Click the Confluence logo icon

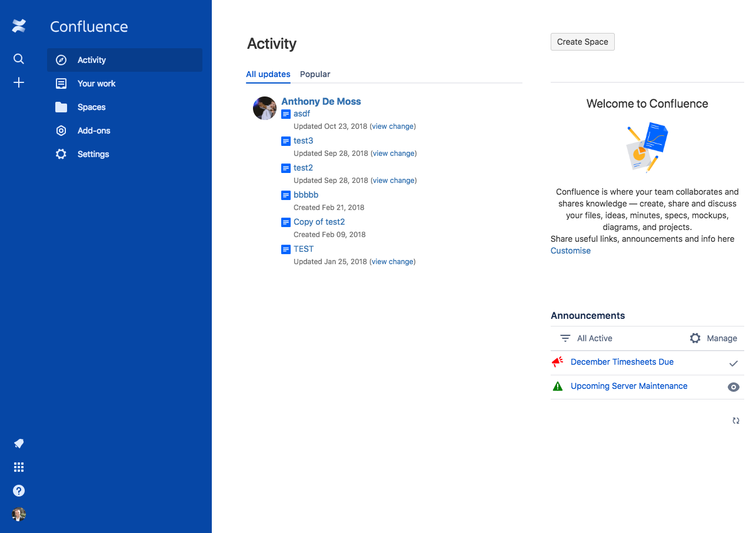click(x=19, y=26)
